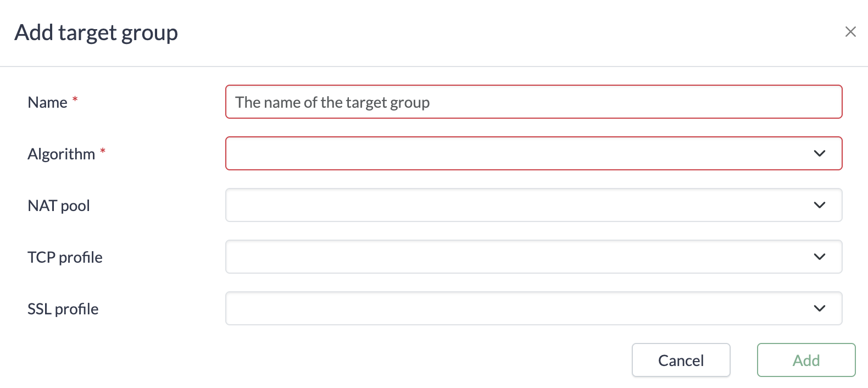Viewport: 868px width, 388px height.
Task: Click the Add button
Action: tap(806, 360)
